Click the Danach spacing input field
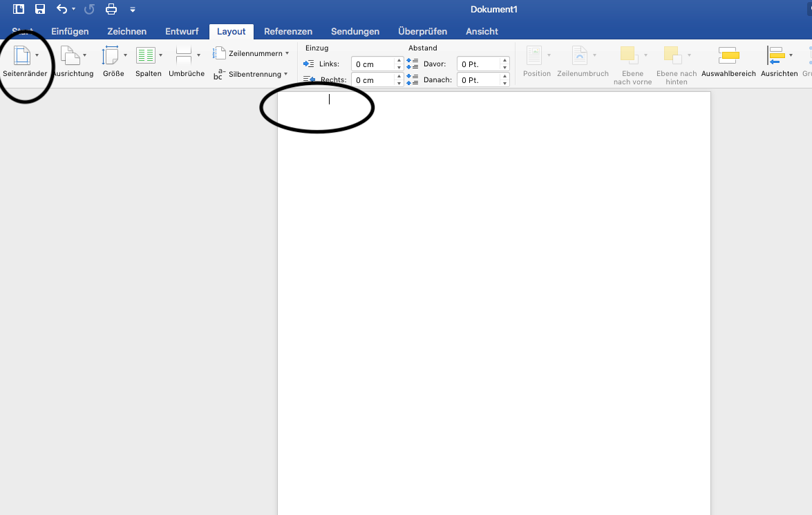Viewport: 812px width, 515px height. pyautogui.click(x=478, y=80)
